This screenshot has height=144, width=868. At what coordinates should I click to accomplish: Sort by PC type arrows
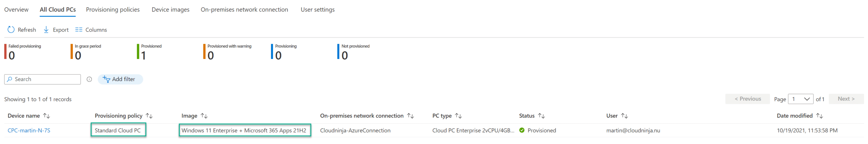(458, 116)
